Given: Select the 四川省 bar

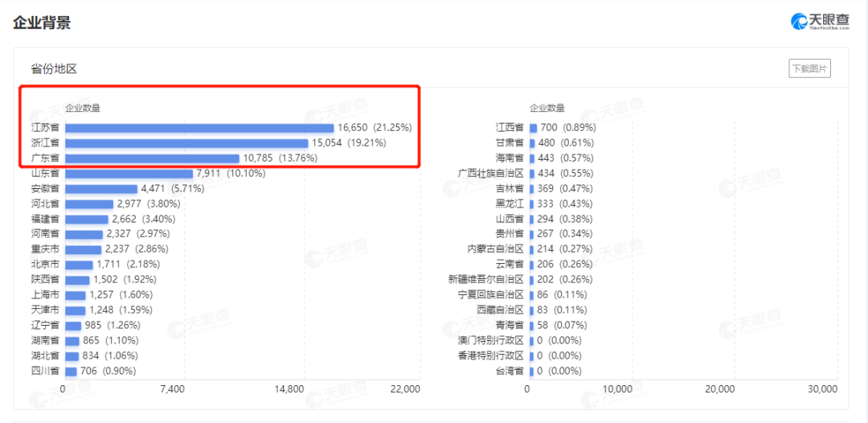Looking at the screenshot, I should coord(72,371).
